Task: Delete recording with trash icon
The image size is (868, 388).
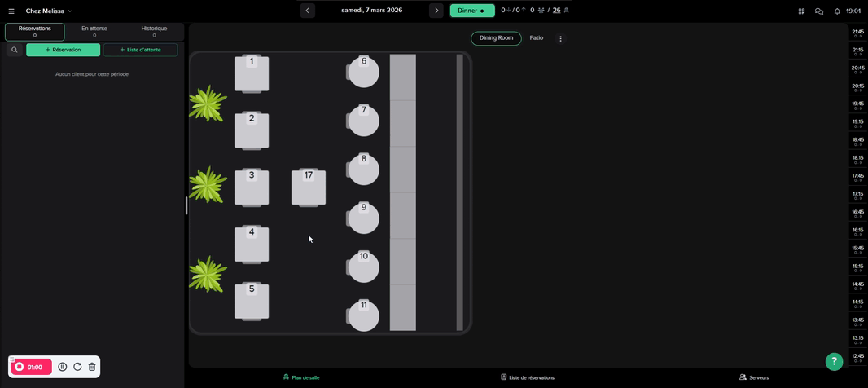Action: [92, 367]
